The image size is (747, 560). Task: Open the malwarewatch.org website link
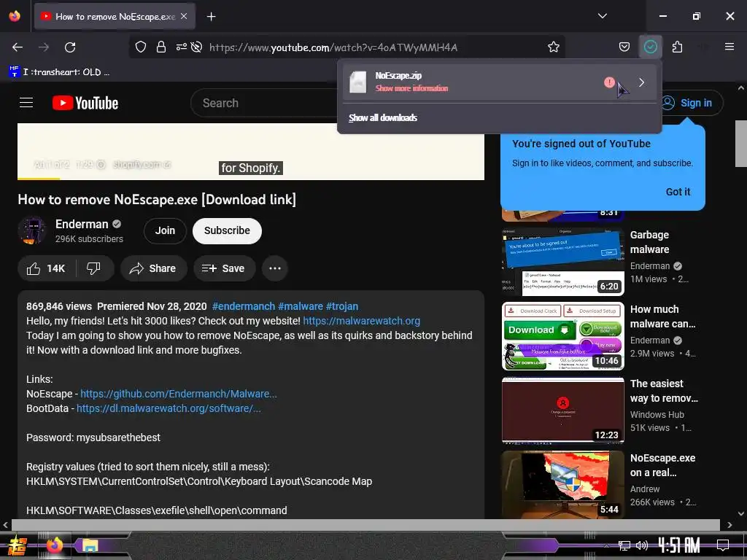click(361, 321)
